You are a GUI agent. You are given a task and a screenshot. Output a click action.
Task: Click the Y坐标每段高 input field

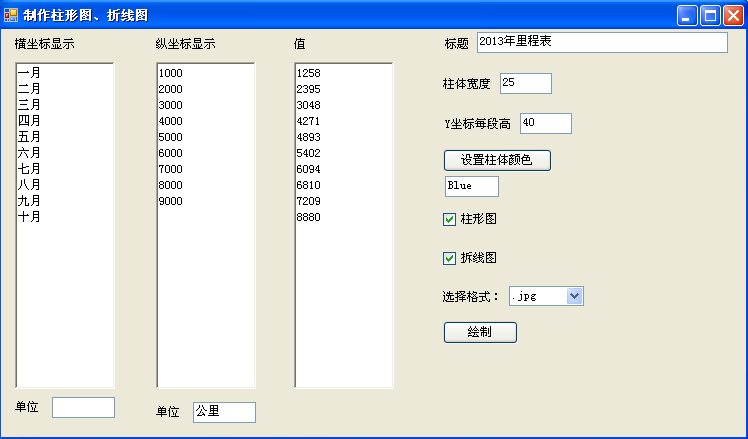point(545,123)
